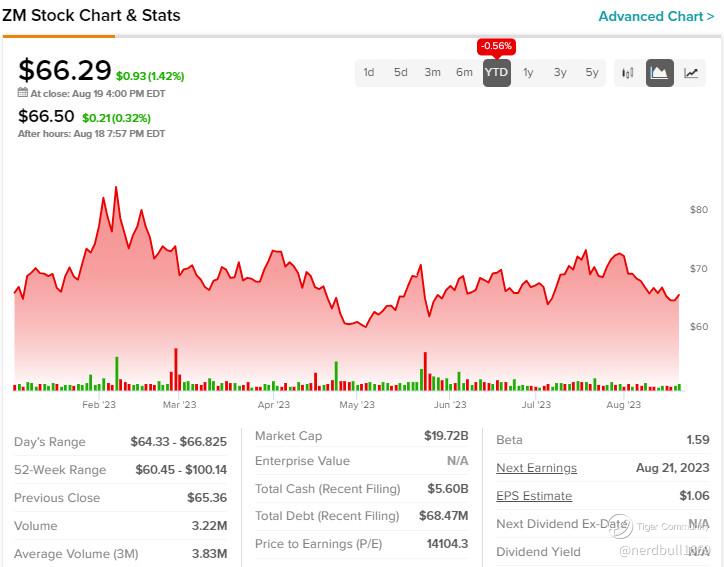Click the Jun '23 axis label
Screen dimensions: 724x567
tap(450, 405)
